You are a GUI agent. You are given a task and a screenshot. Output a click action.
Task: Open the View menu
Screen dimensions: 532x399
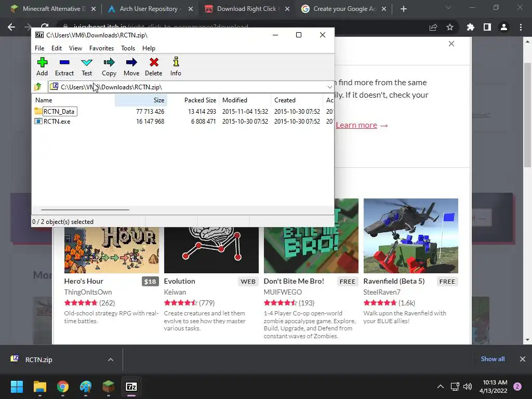[75, 48]
